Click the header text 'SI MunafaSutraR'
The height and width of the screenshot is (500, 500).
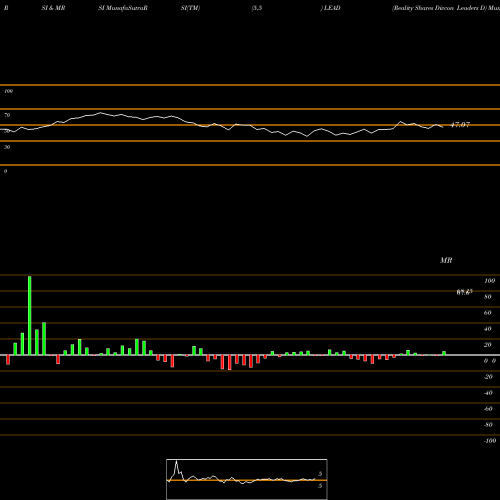click(123, 8)
